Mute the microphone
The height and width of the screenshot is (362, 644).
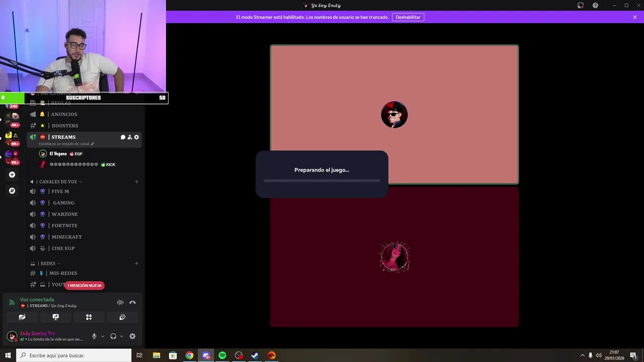[94, 336]
